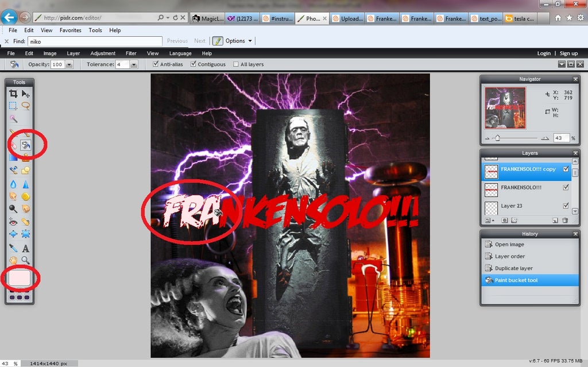This screenshot has width=588, height=367.
Task: Click the browser favorites star icon
Action: point(569,18)
